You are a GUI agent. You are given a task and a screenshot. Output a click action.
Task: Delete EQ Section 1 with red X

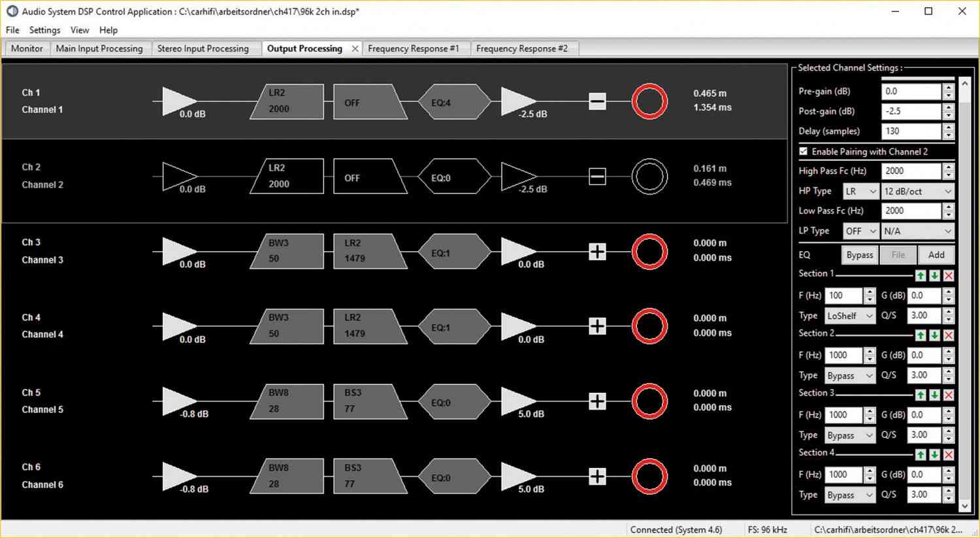pos(949,276)
